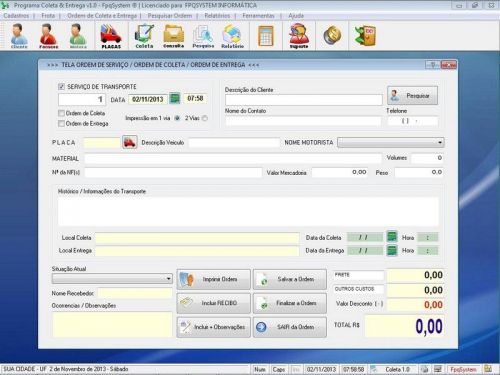Open the Cadastros menu
The width and height of the screenshot is (500, 375).
[x=16, y=16]
